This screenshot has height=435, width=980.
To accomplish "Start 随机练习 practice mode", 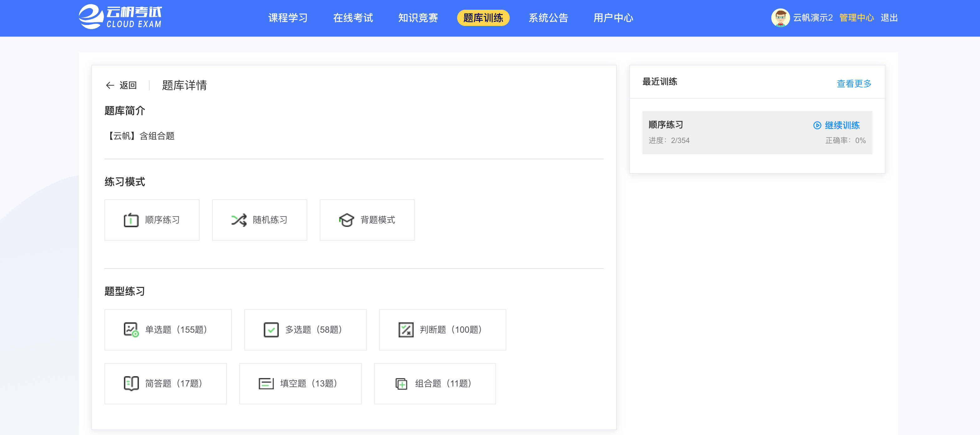I will click(x=259, y=220).
